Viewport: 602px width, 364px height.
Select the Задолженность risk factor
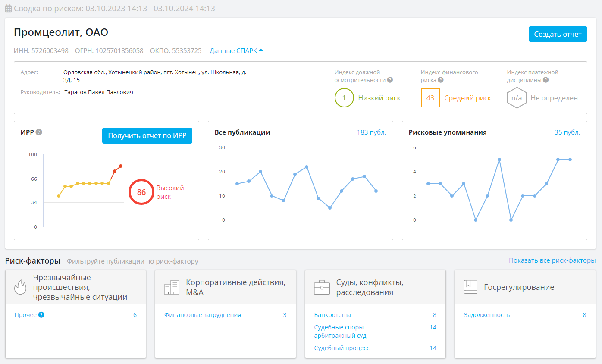point(487,315)
